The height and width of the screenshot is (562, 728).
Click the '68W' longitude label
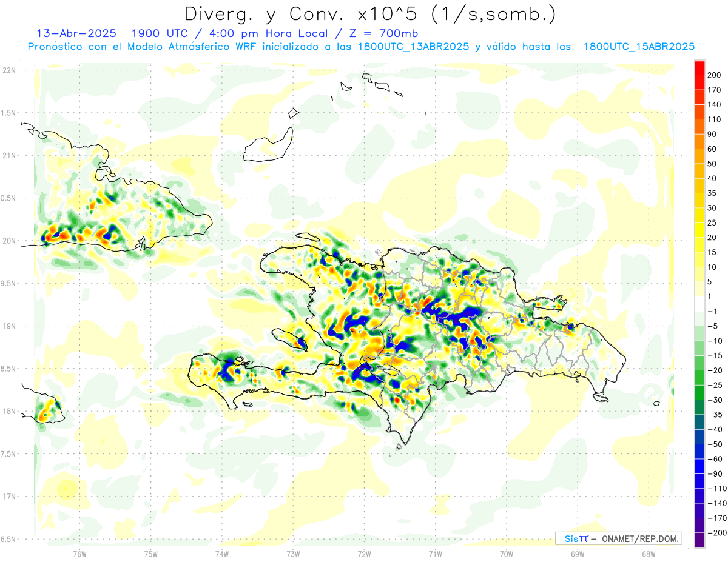[x=648, y=554]
